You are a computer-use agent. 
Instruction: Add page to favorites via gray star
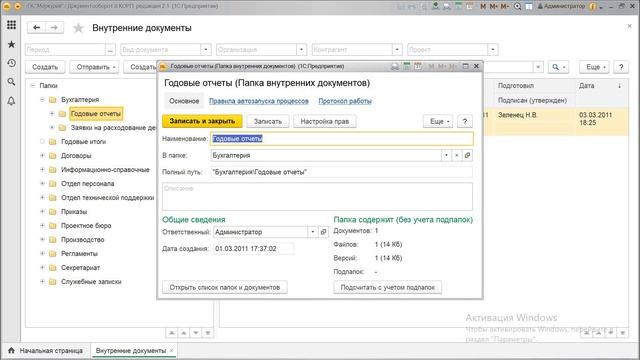click(78, 28)
